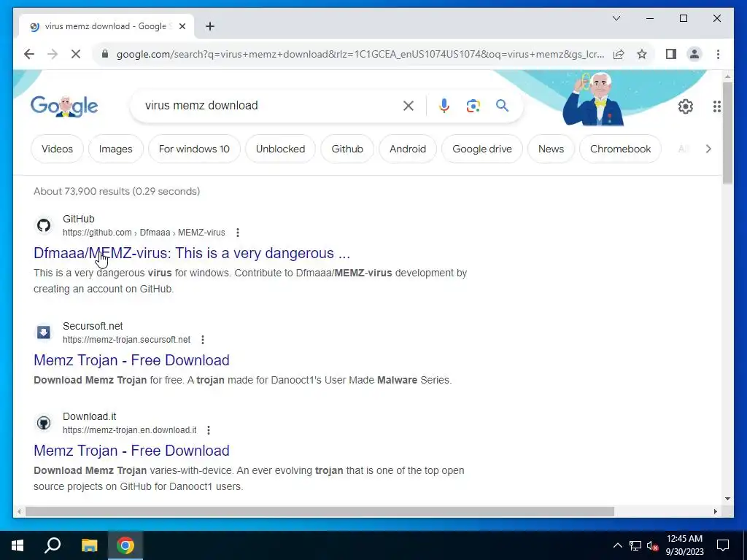This screenshot has height=560, width=747.
Task: Click the Securesoft.net favicon
Action: (44, 332)
